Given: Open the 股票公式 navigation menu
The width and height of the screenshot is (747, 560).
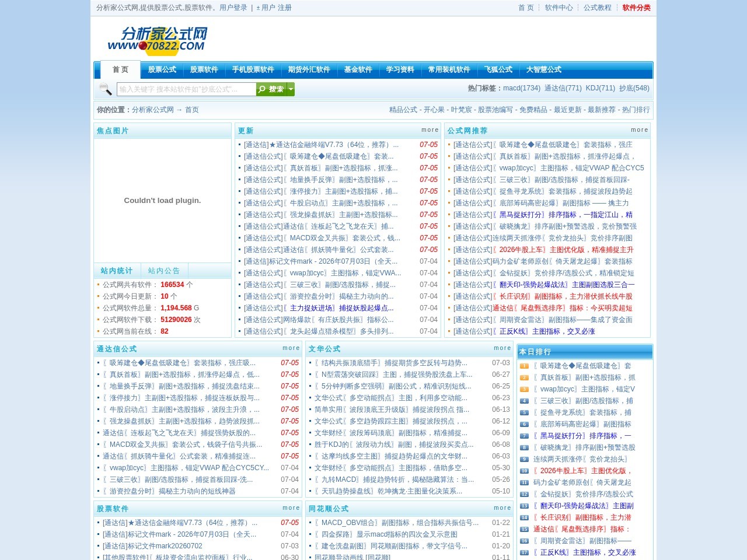Looking at the screenshot, I should [162, 69].
